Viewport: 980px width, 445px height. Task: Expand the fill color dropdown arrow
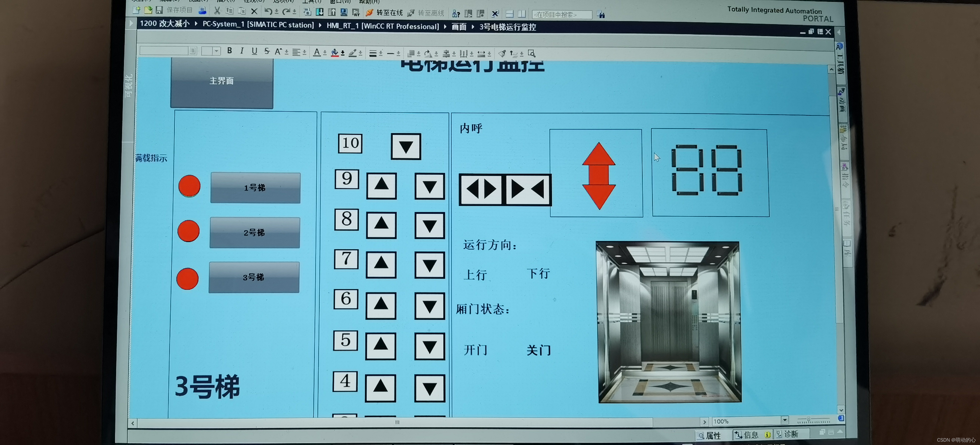343,54
